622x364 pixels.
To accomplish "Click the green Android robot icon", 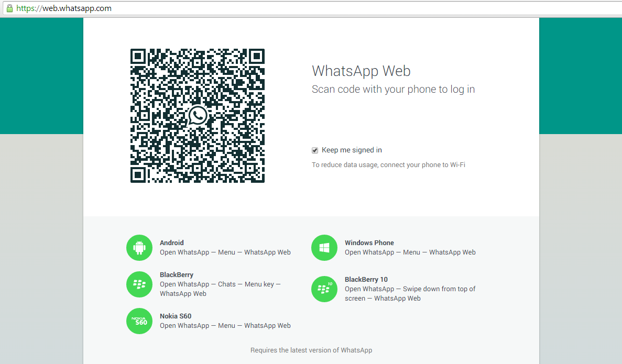I will [139, 248].
